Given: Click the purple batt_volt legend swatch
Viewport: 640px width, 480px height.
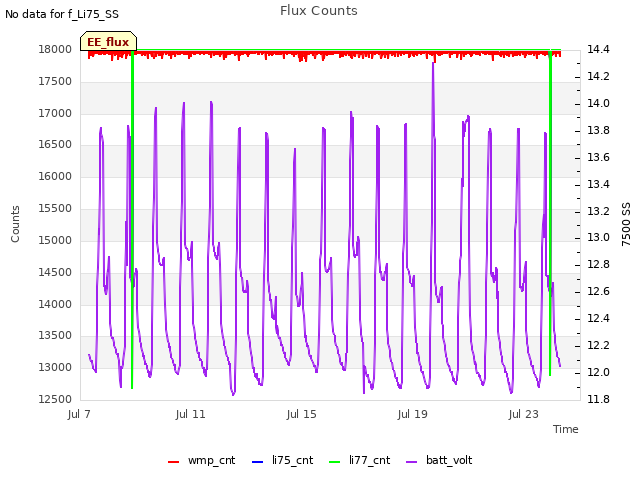Looking at the screenshot, I should [x=412, y=462].
